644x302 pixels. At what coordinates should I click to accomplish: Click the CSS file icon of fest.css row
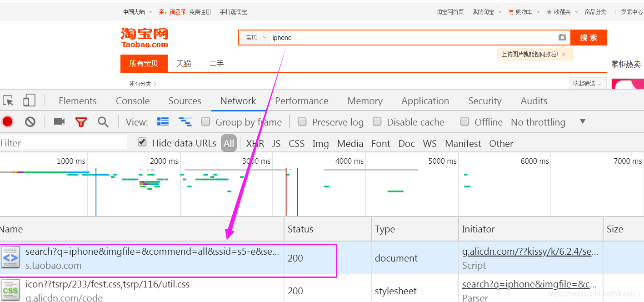click(10, 290)
